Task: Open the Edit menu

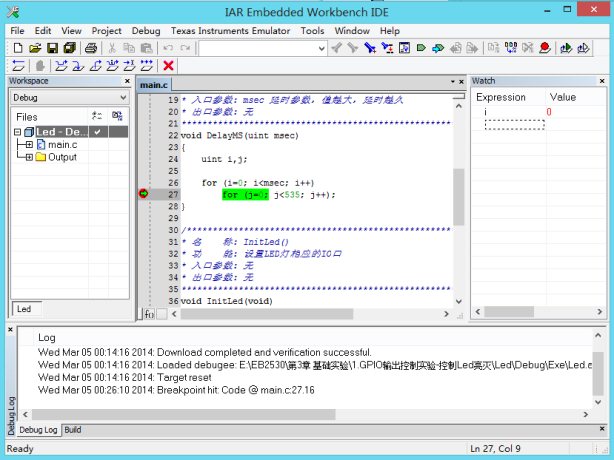Action: coord(43,31)
